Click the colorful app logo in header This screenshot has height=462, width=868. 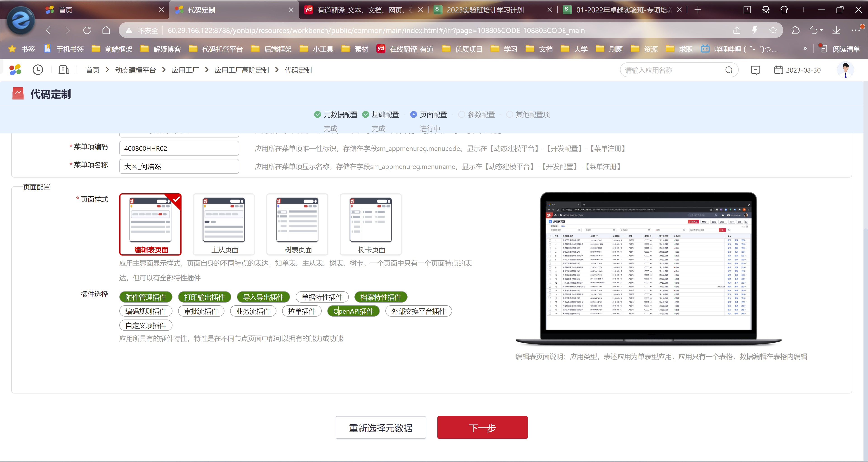pyautogui.click(x=15, y=70)
